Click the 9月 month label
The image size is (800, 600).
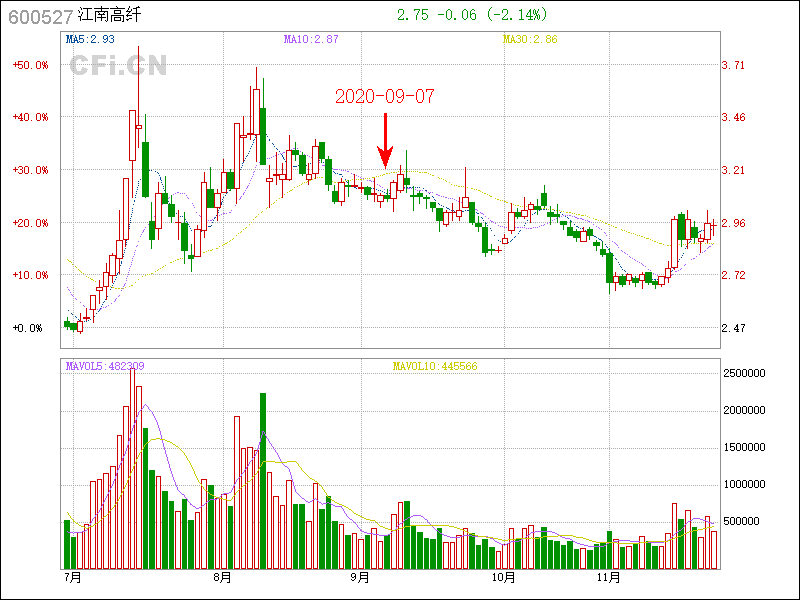tap(360, 578)
